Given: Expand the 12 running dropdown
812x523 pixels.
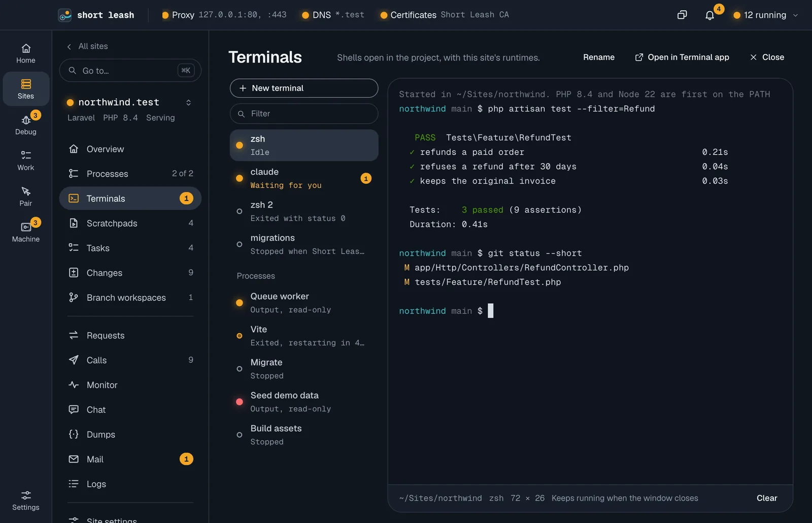Looking at the screenshot, I should tap(766, 15).
